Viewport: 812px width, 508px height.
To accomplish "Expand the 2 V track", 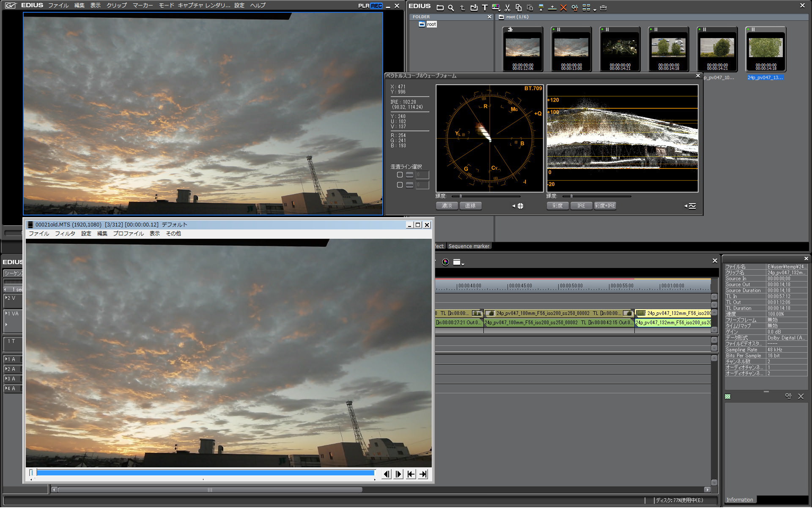I will click(x=6, y=298).
